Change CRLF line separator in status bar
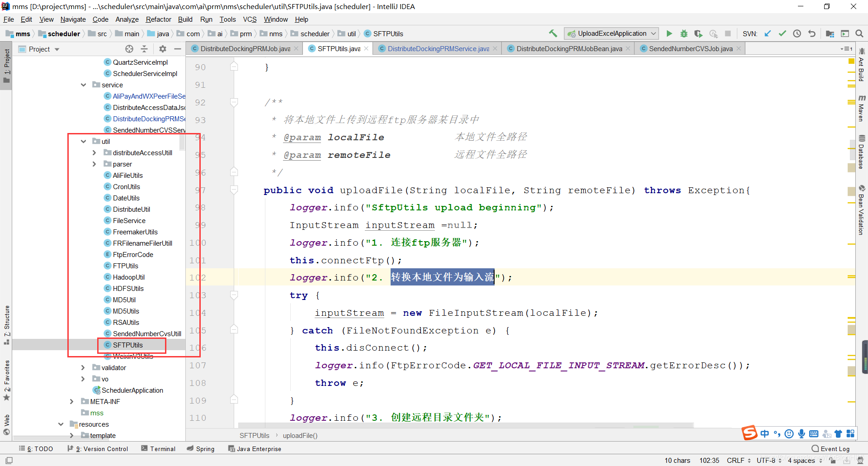Viewport: 868px width, 466px height. pyautogui.click(x=739, y=461)
